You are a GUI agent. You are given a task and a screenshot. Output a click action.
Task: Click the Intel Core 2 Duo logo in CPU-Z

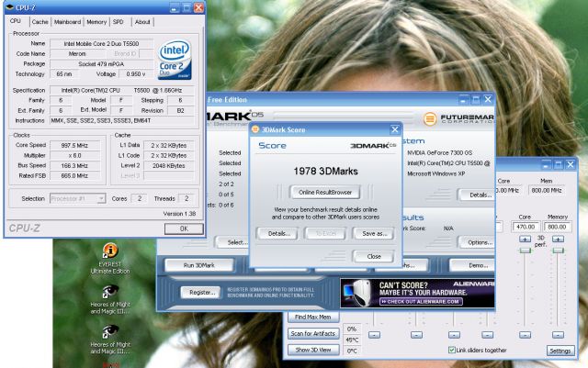[x=175, y=60]
